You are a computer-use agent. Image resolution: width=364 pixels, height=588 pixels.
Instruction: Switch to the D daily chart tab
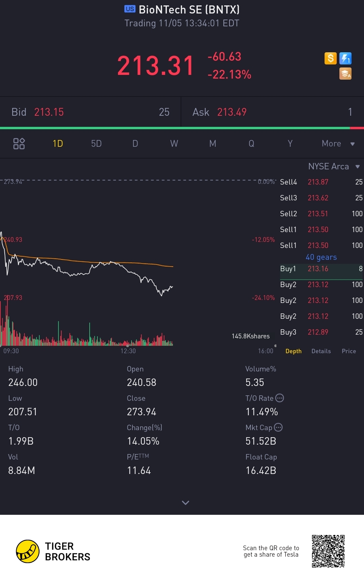[x=135, y=144]
